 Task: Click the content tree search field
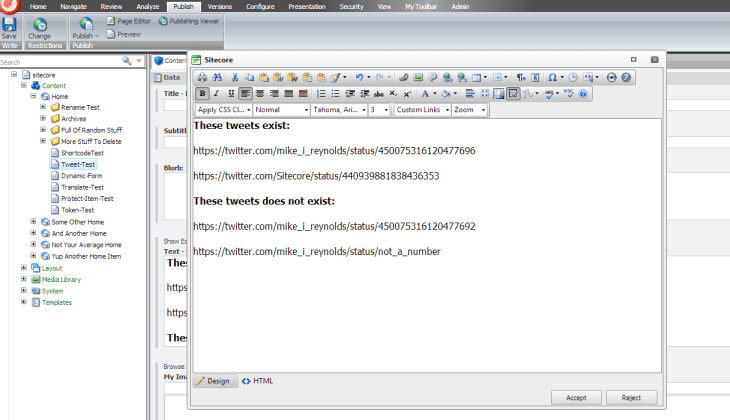point(60,61)
